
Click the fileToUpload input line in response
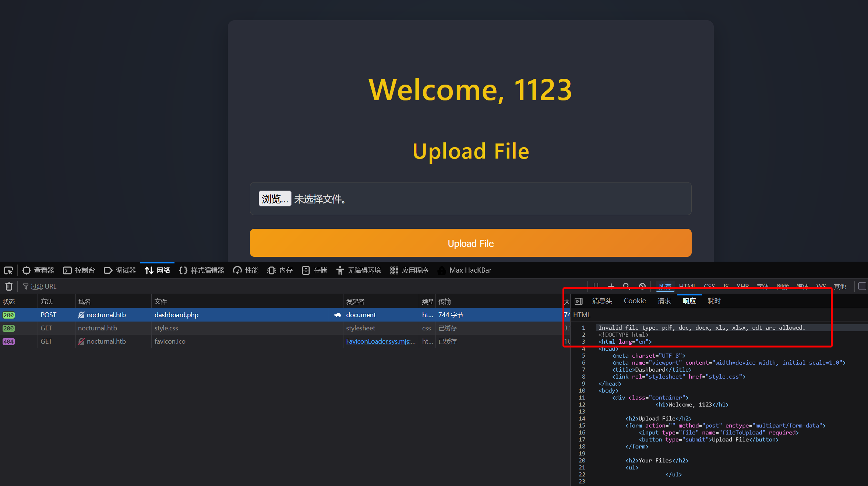(x=719, y=433)
